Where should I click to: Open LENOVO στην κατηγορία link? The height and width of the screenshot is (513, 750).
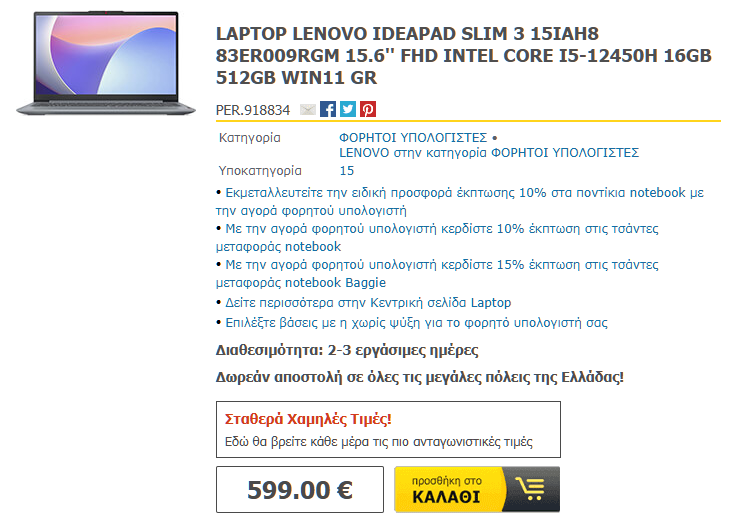click(x=489, y=153)
